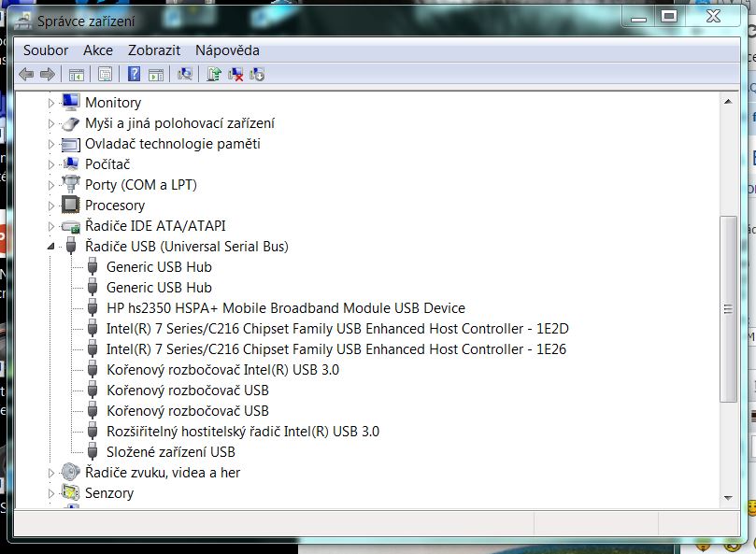
Task: Open the Zobrazit menu
Action: [x=154, y=50]
